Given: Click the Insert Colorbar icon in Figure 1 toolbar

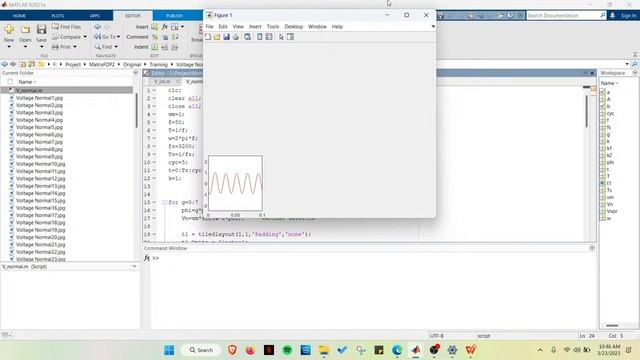Looking at the screenshot, I should click(260, 37).
